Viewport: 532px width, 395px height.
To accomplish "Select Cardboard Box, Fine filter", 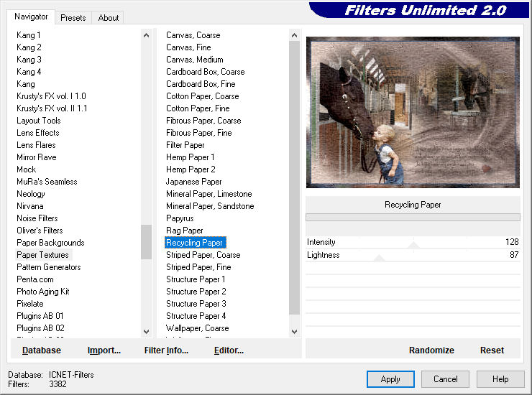I will (201, 84).
